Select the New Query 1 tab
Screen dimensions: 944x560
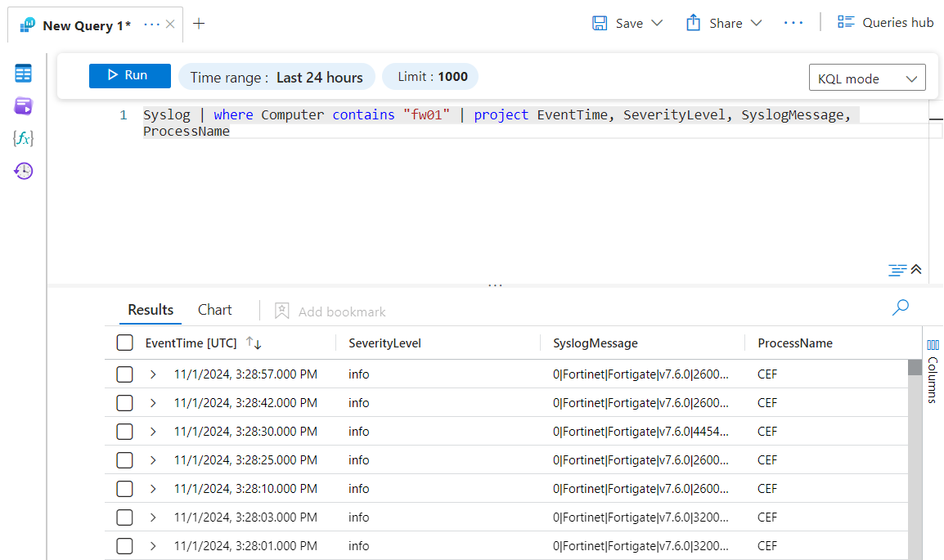click(87, 26)
